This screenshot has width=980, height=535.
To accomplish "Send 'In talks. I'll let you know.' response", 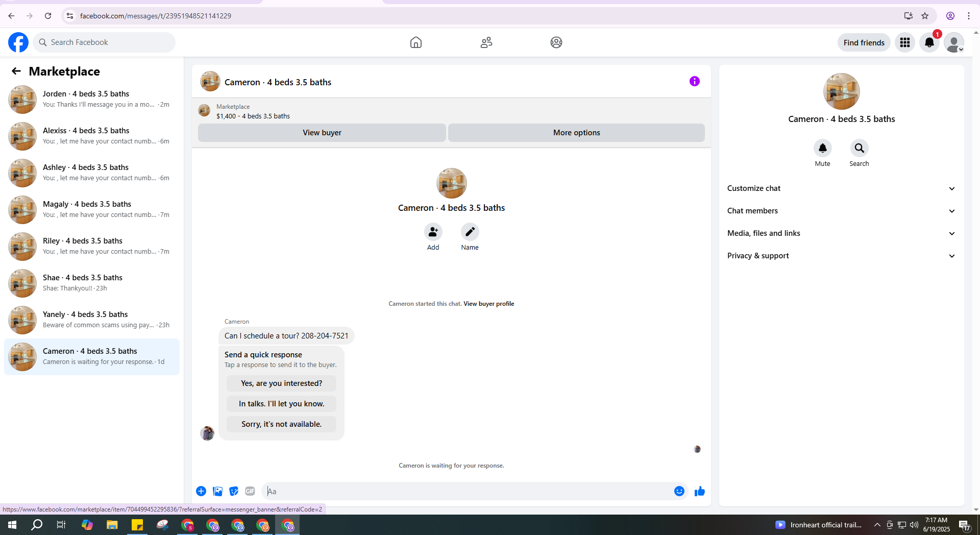I will coord(282,404).
